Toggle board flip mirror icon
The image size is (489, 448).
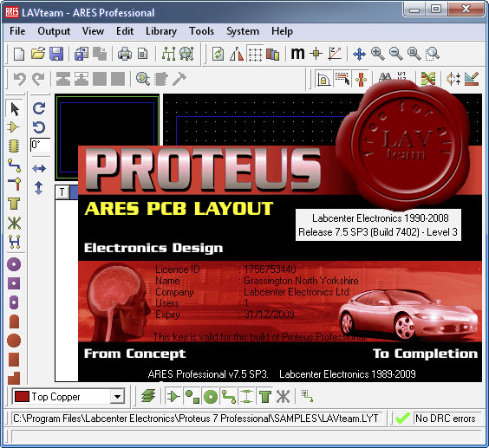pyautogui.click(x=237, y=54)
